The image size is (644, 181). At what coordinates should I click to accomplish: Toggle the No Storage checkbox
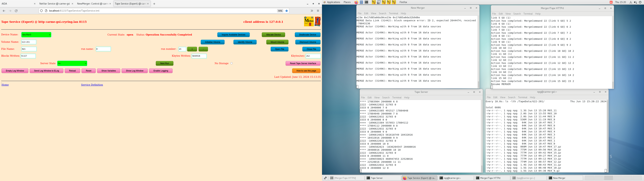231,63
